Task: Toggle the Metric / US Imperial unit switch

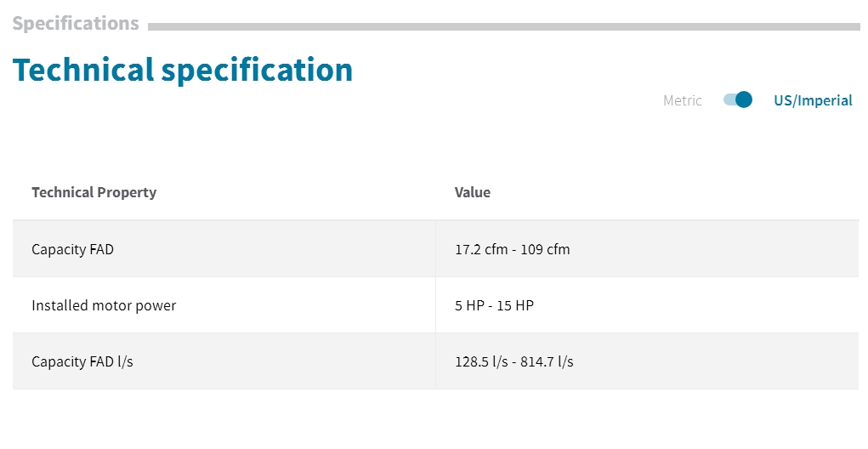Action: tap(737, 99)
